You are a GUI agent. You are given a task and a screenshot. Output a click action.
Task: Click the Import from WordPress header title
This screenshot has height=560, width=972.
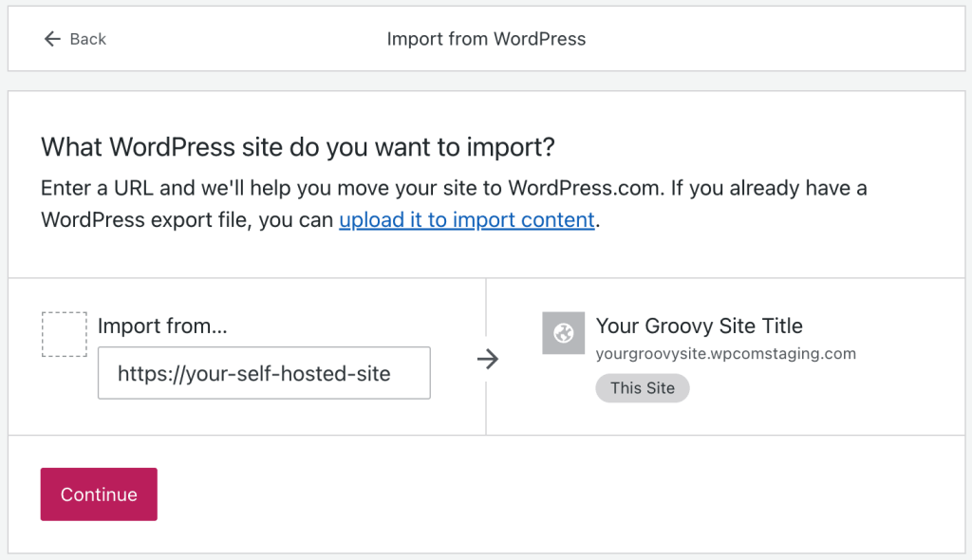point(486,39)
